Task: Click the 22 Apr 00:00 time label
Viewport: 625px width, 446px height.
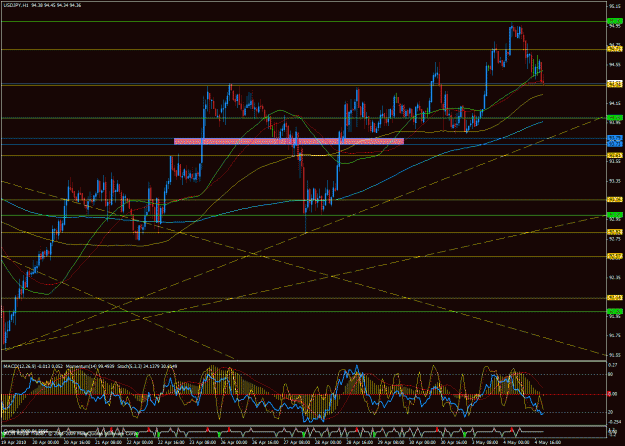Action: coord(139,442)
